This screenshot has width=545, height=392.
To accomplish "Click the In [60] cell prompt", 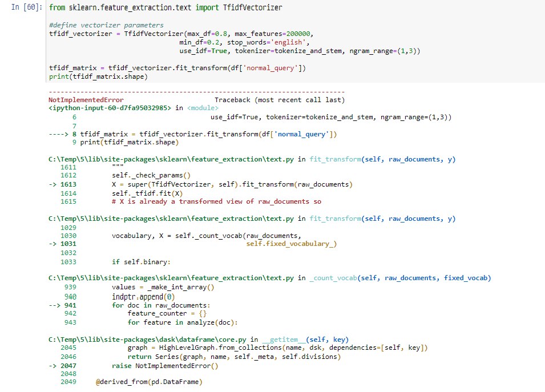I will (26, 7).
